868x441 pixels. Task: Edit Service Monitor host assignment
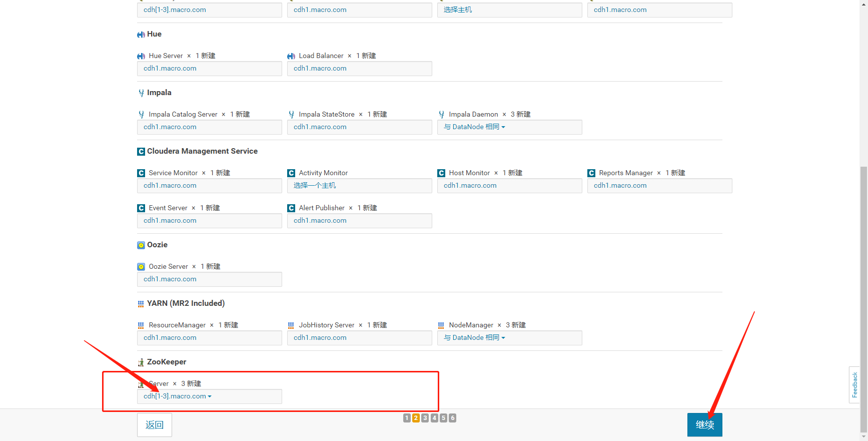[x=209, y=186]
